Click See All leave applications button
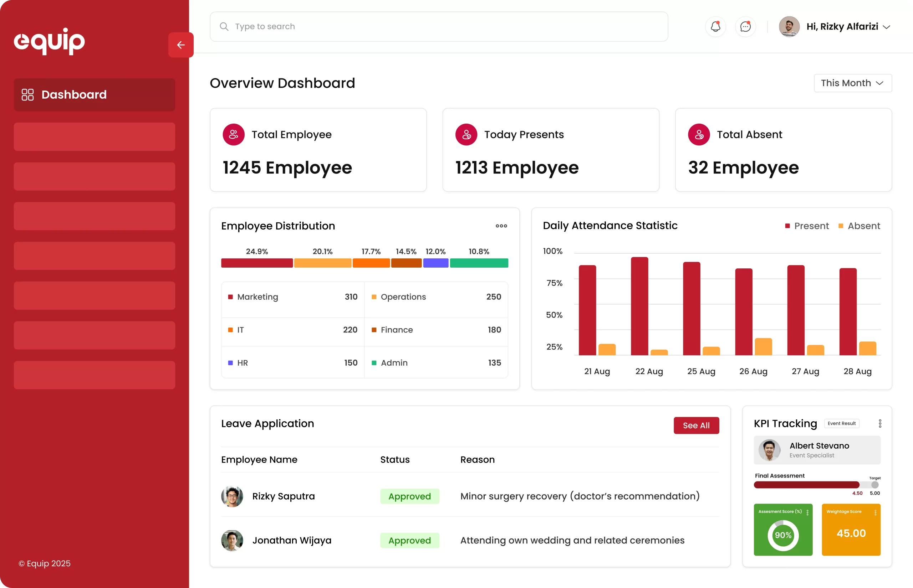The width and height of the screenshot is (913, 588). click(696, 425)
